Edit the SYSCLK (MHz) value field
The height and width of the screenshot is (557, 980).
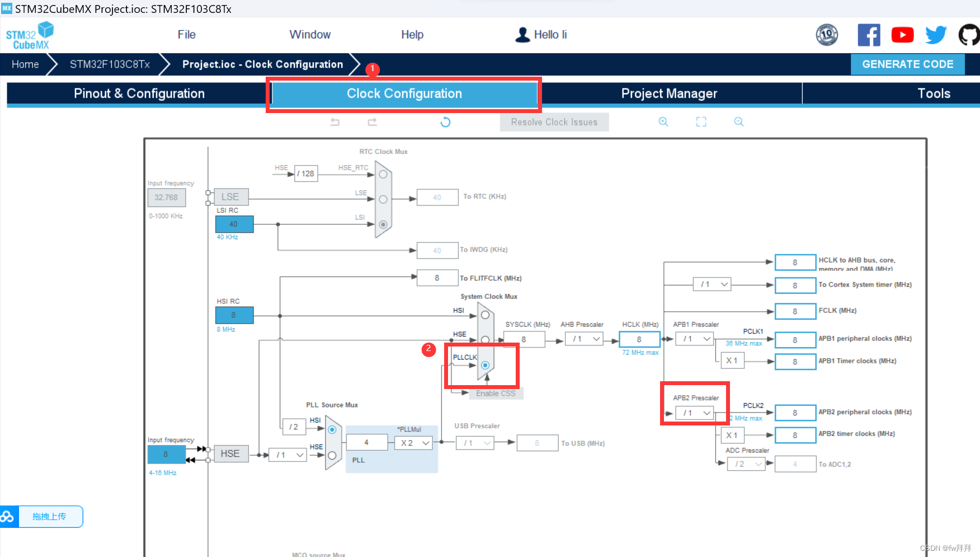click(524, 339)
